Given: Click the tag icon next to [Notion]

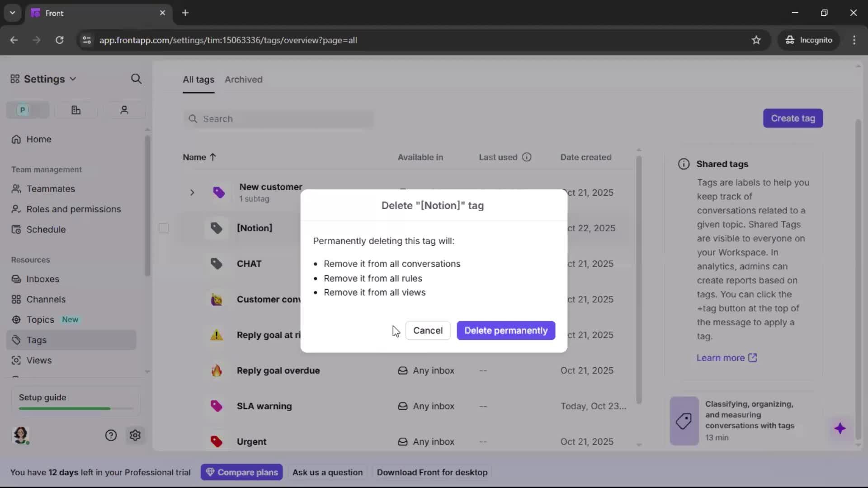Looking at the screenshot, I should point(217,228).
